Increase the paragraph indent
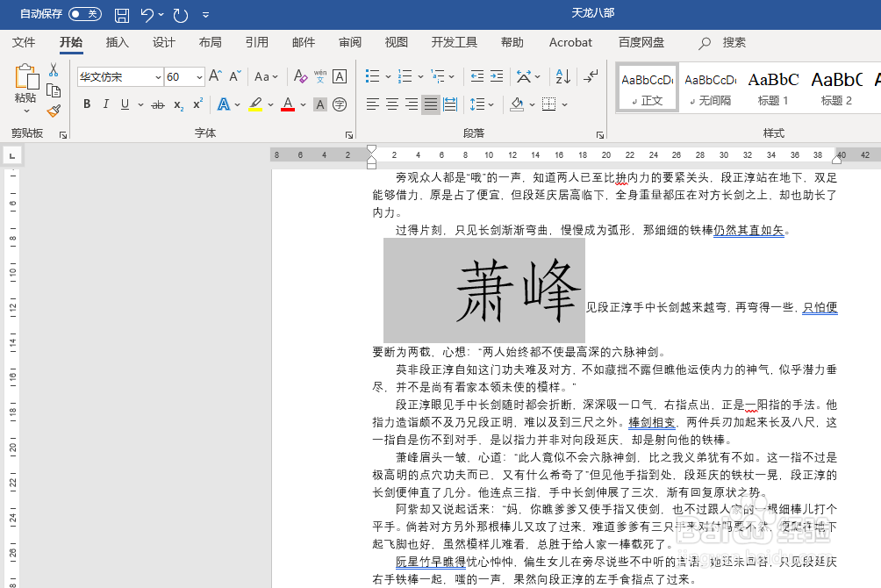Screen dimensions: 881x588 [497, 75]
